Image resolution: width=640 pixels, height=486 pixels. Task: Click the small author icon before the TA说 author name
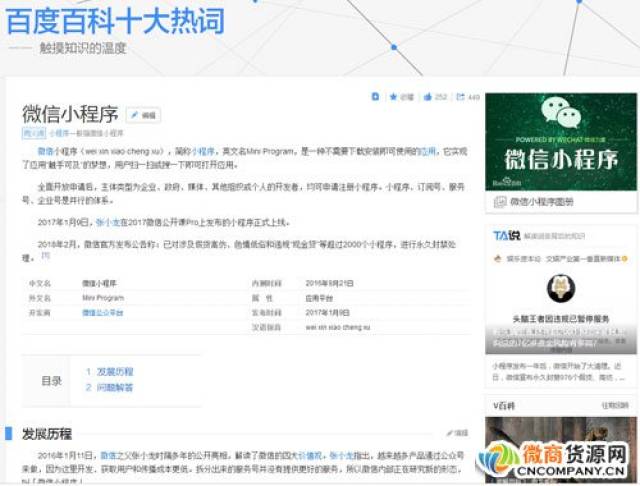point(497,259)
